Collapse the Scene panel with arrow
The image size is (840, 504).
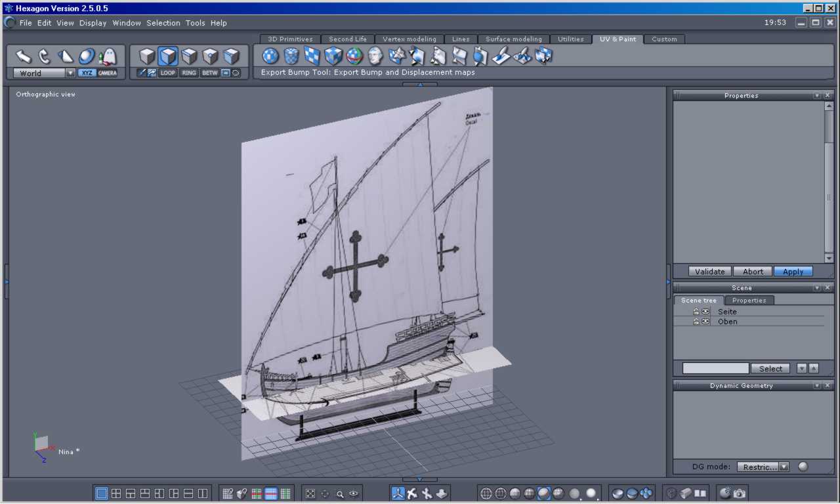click(817, 288)
